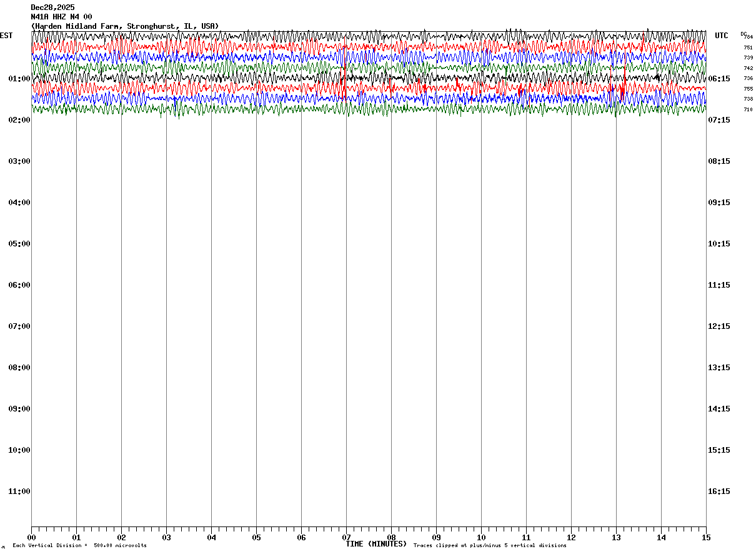Select the 00 minute tick label
The width and height of the screenshot is (756, 554).
point(31,537)
